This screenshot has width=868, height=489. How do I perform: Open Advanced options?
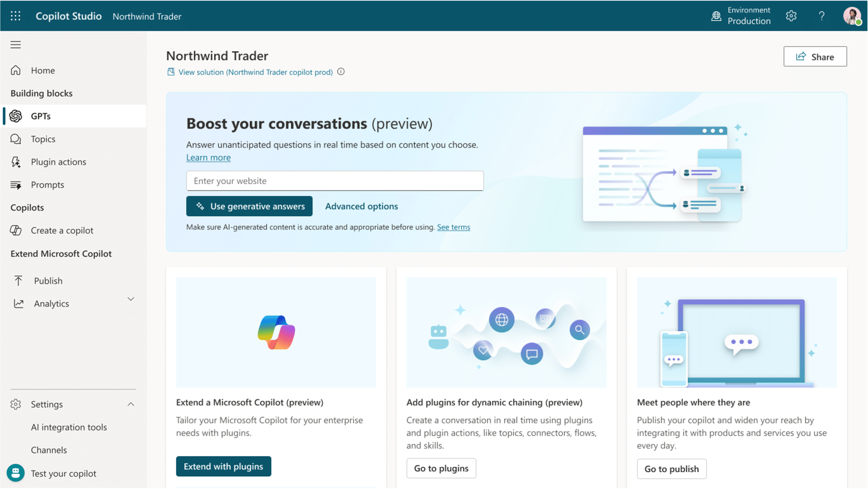(361, 206)
